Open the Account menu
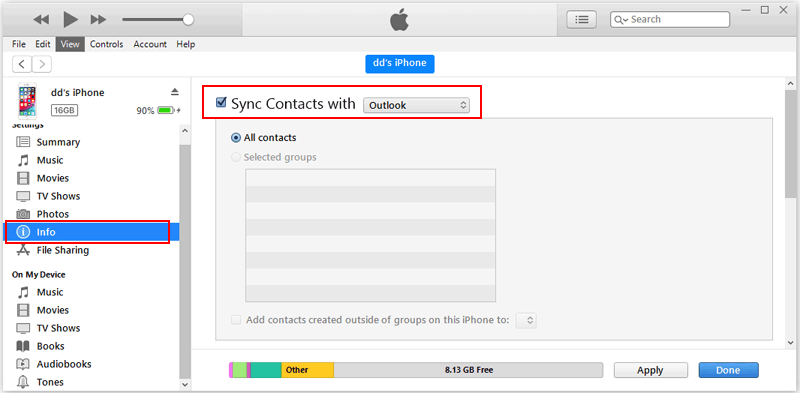800x393 pixels. tap(150, 44)
